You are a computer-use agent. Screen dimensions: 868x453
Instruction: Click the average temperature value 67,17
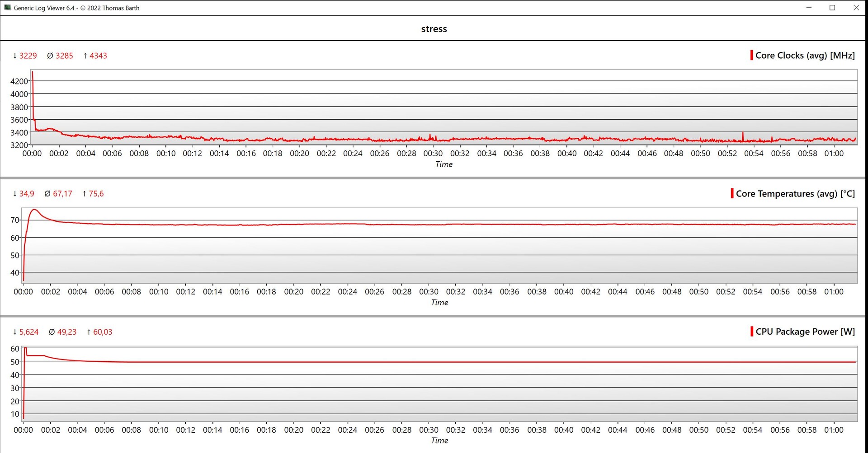coord(62,194)
